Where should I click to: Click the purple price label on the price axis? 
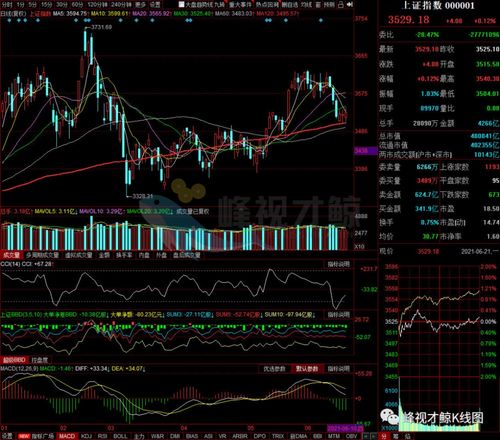361,151
